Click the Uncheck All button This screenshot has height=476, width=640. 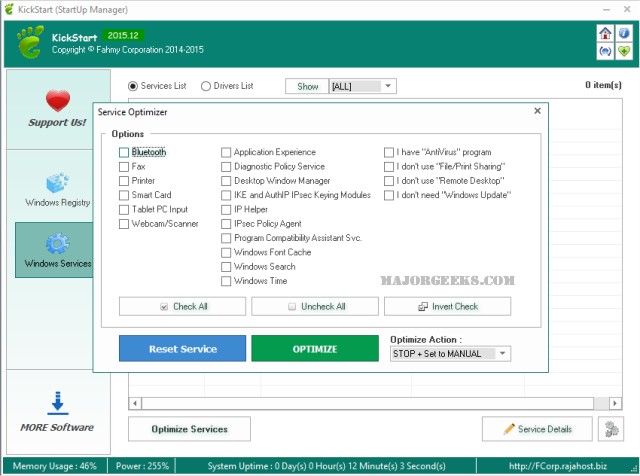(315, 307)
